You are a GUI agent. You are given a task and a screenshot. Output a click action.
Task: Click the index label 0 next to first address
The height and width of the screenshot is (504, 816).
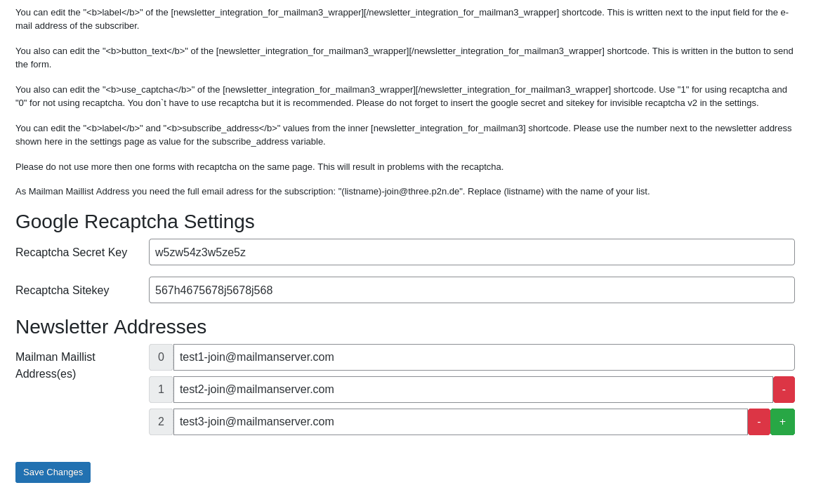[161, 357]
